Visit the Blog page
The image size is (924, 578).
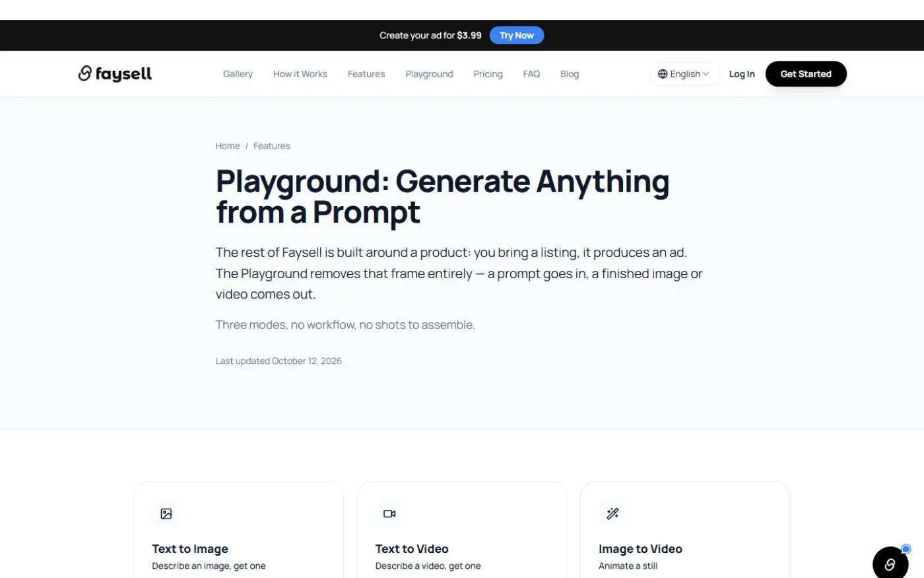pos(570,74)
